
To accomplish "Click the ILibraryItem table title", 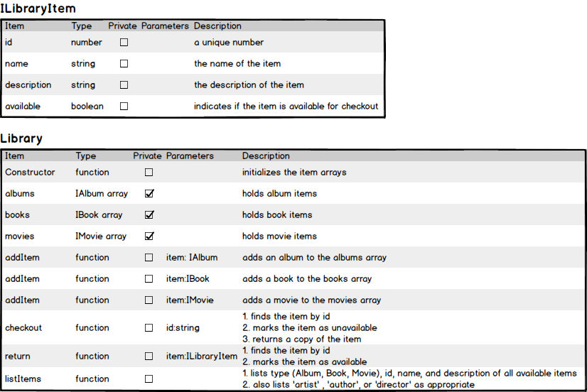I will tap(38, 9).
